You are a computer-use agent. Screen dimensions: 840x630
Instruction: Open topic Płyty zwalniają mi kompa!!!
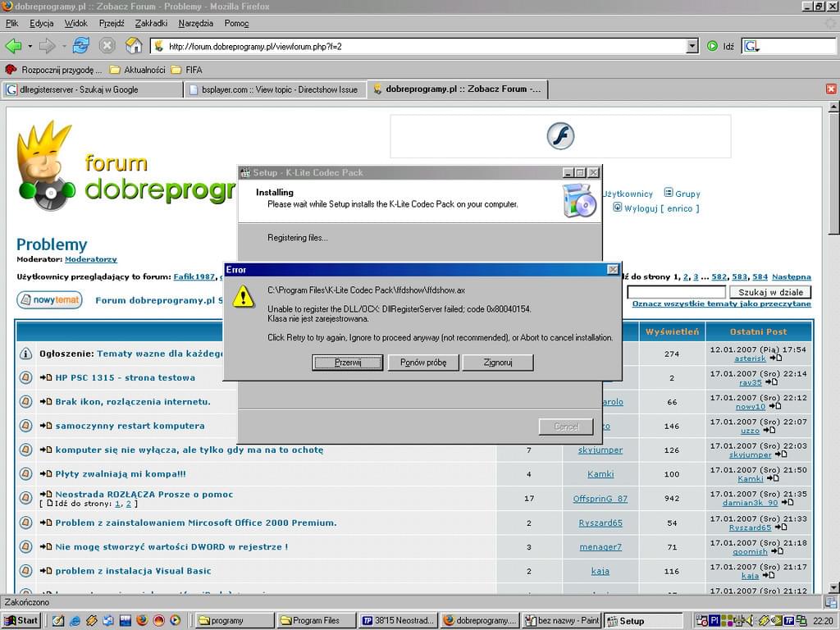click(121, 474)
